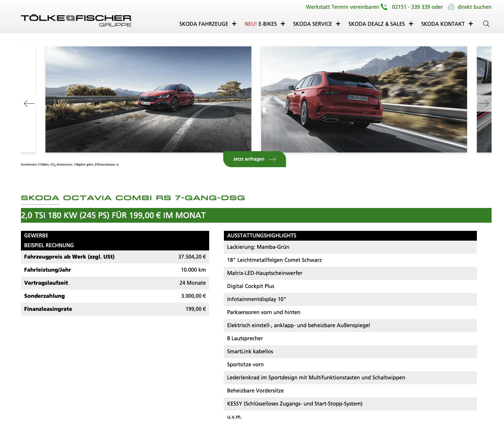Click Digital Cockpit Plus row

point(350,286)
